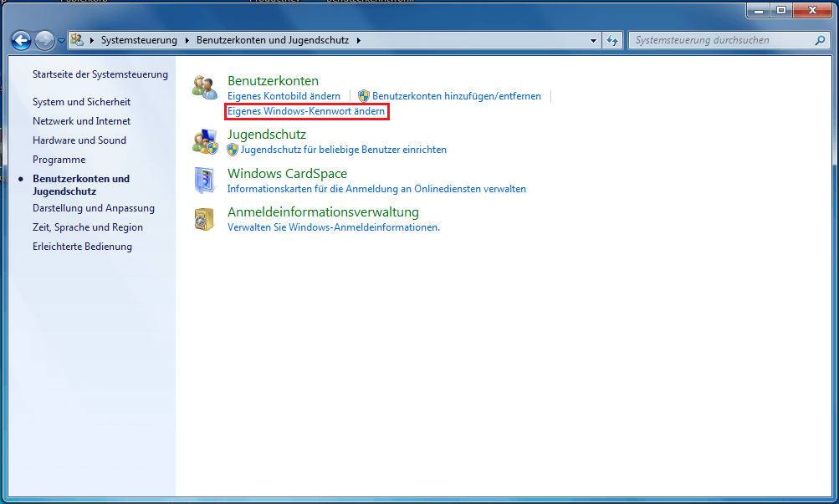Open Programme category in sidebar
Image resolution: width=839 pixels, height=504 pixels.
coord(59,160)
